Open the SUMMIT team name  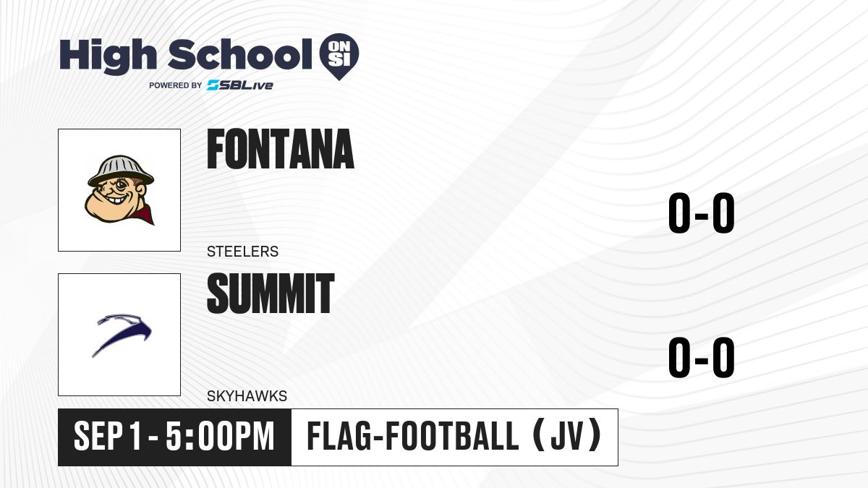271,294
